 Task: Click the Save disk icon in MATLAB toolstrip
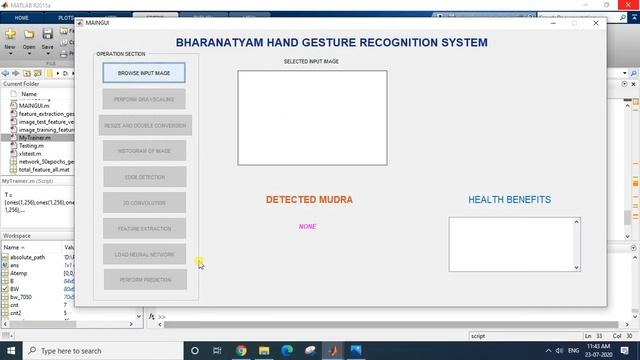pyautogui.click(x=47, y=34)
